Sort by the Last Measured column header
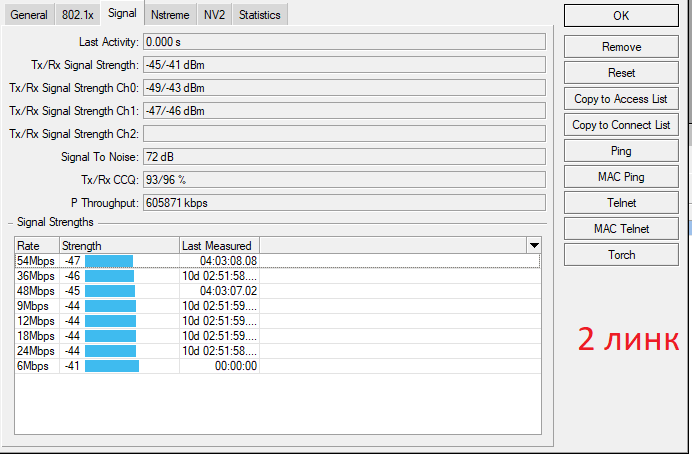 click(218, 245)
